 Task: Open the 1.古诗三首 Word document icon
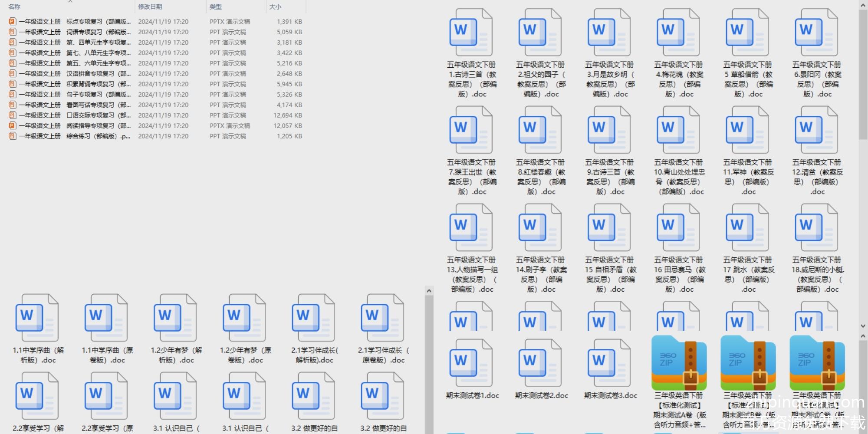tap(471, 33)
